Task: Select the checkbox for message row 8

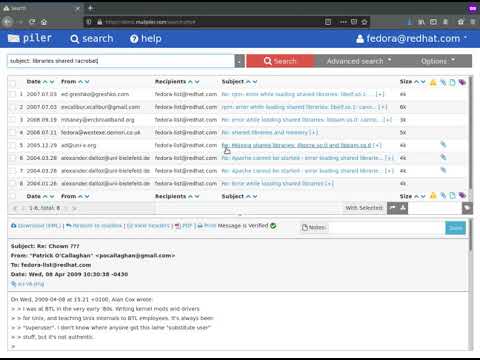Action: [x=13, y=184]
